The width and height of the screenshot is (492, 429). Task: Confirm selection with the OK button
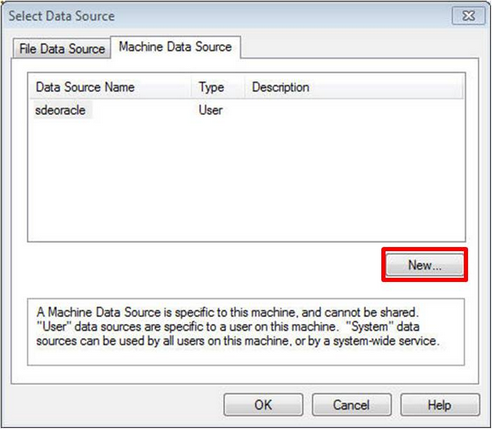pos(263,405)
